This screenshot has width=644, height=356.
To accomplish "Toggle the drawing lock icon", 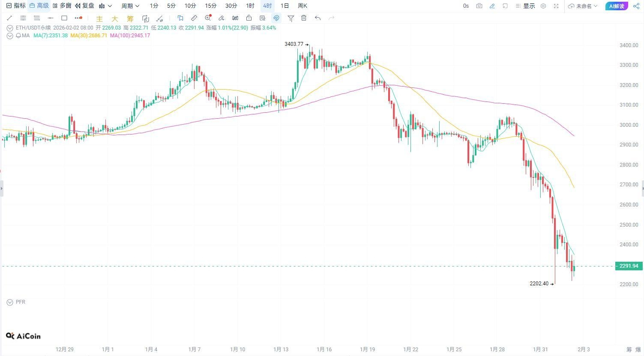I will (249, 18).
